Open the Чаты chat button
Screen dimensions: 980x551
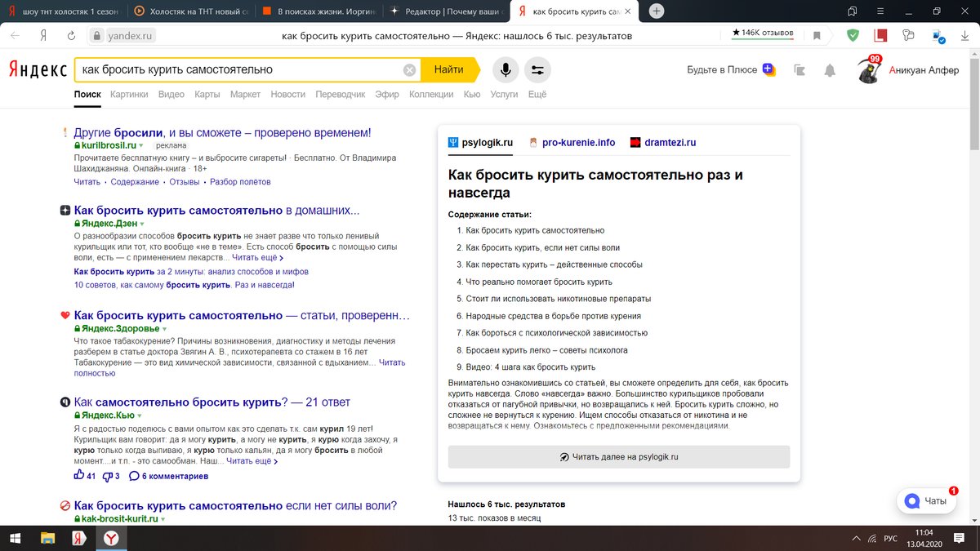pyautogui.click(x=926, y=501)
